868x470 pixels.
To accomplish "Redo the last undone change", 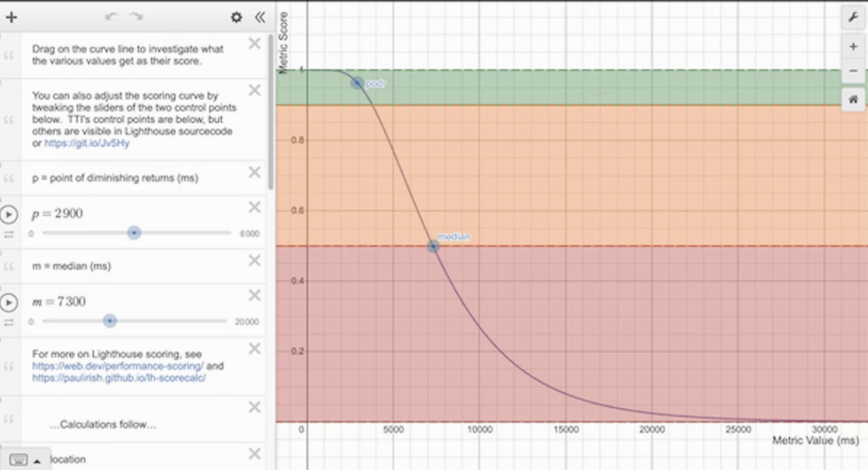I will 136,17.
